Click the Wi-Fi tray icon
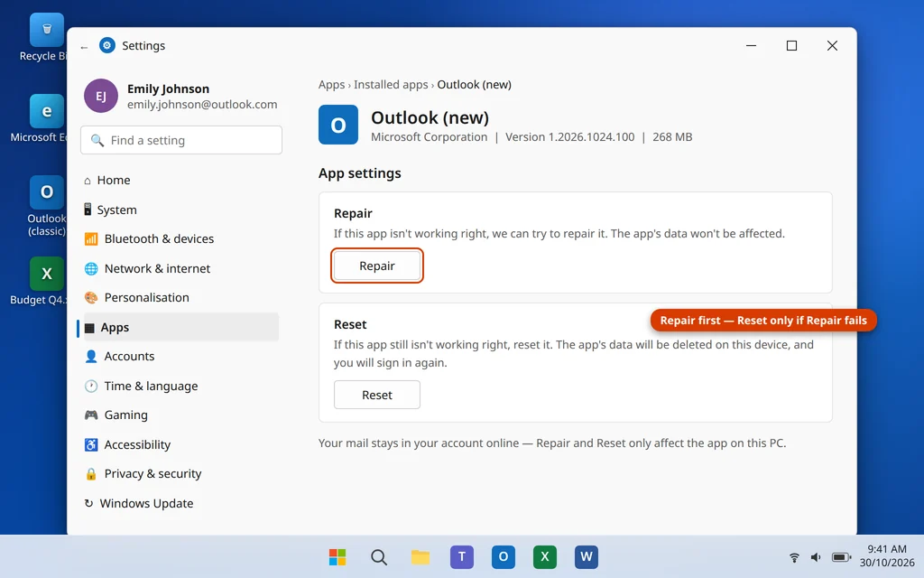Image resolution: width=924 pixels, height=578 pixels. click(794, 556)
